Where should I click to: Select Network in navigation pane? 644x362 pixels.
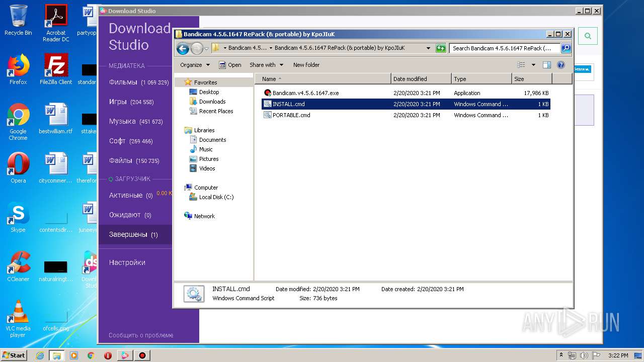(x=204, y=216)
